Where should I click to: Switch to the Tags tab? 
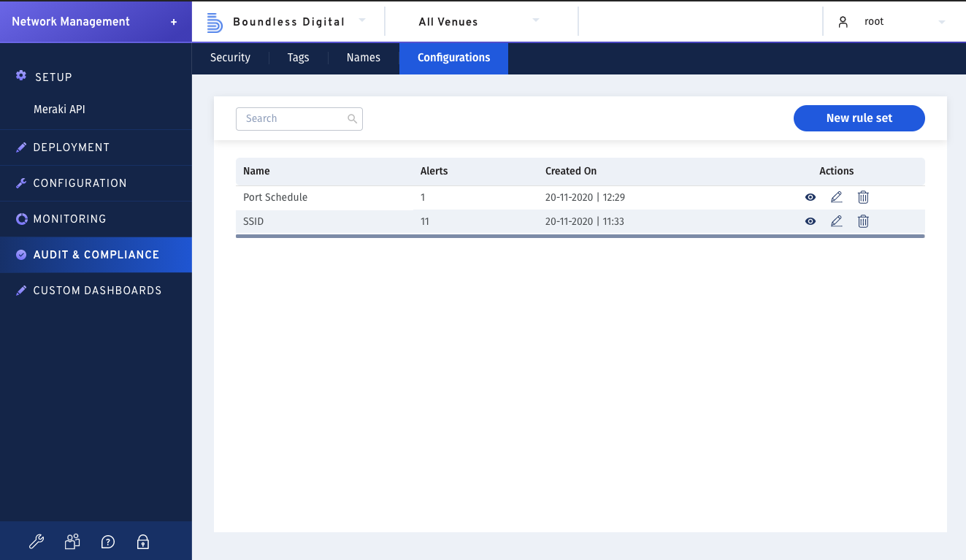[x=298, y=58]
